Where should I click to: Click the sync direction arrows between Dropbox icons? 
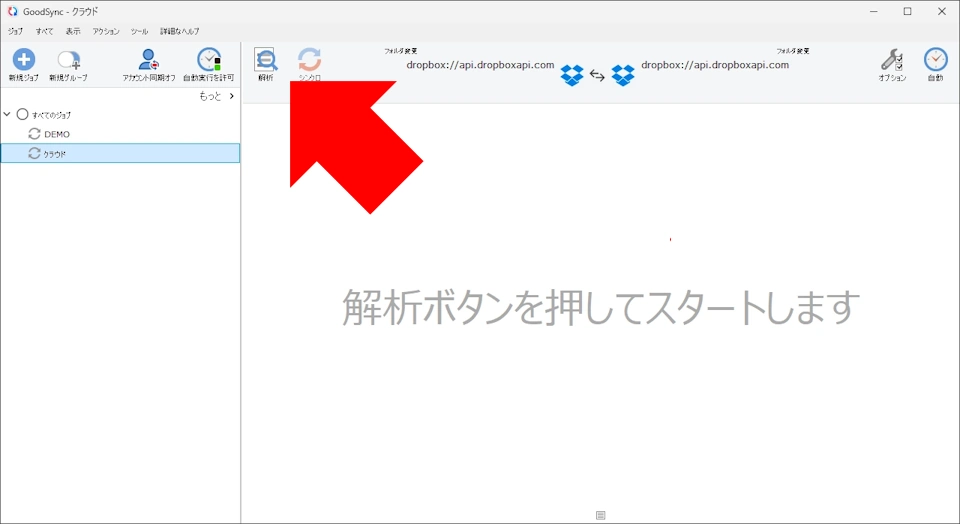point(597,75)
